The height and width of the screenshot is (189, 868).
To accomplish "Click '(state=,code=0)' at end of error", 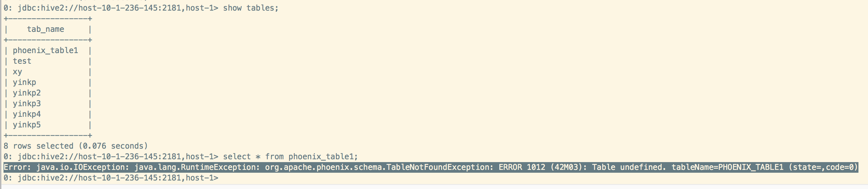I will click(x=823, y=167).
